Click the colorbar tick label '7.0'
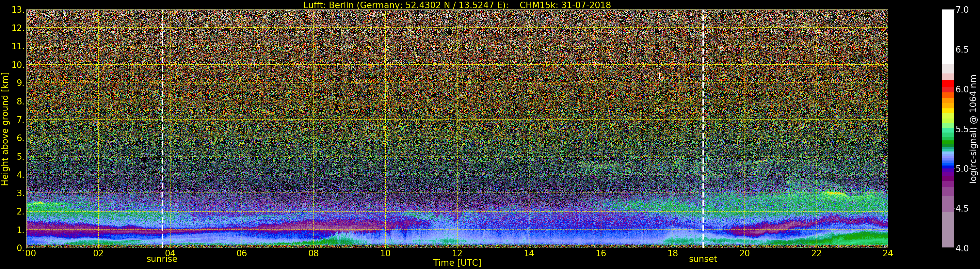This screenshot has height=269, width=980. pos(962,10)
